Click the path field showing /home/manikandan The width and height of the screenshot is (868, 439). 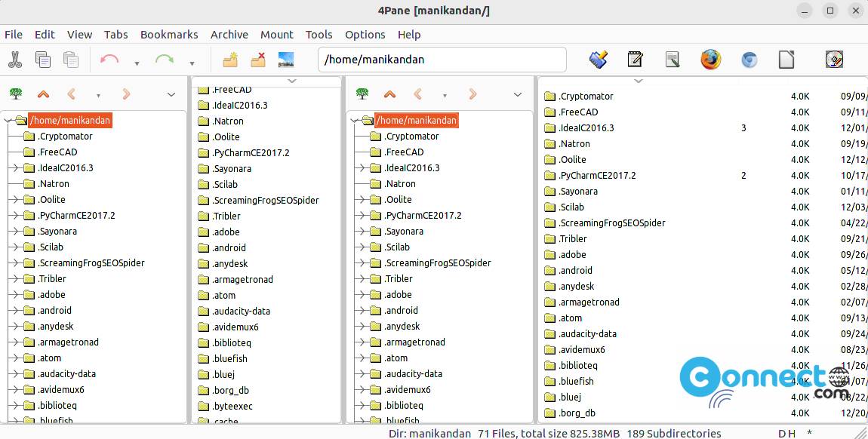pyautogui.click(x=442, y=59)
